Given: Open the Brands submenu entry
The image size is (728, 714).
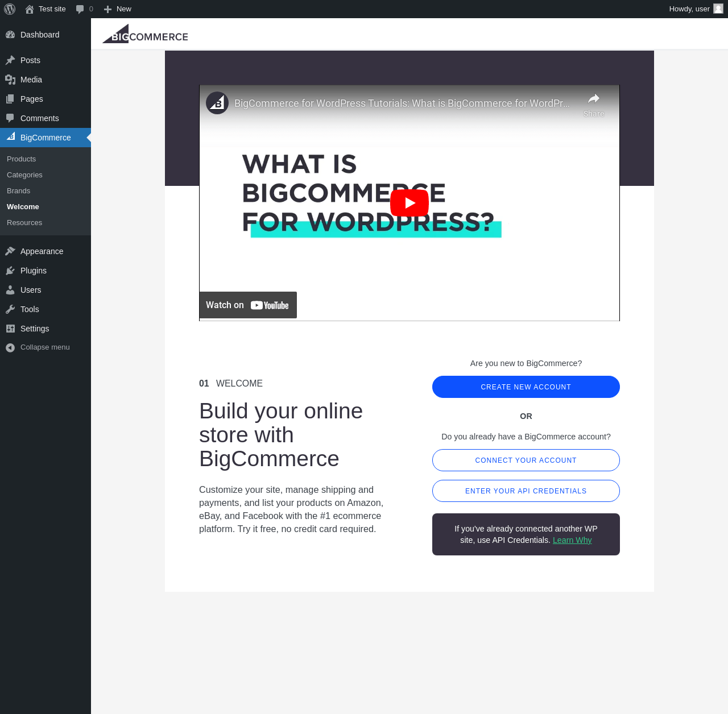Looking at the screenshot, I should [18, 191].
